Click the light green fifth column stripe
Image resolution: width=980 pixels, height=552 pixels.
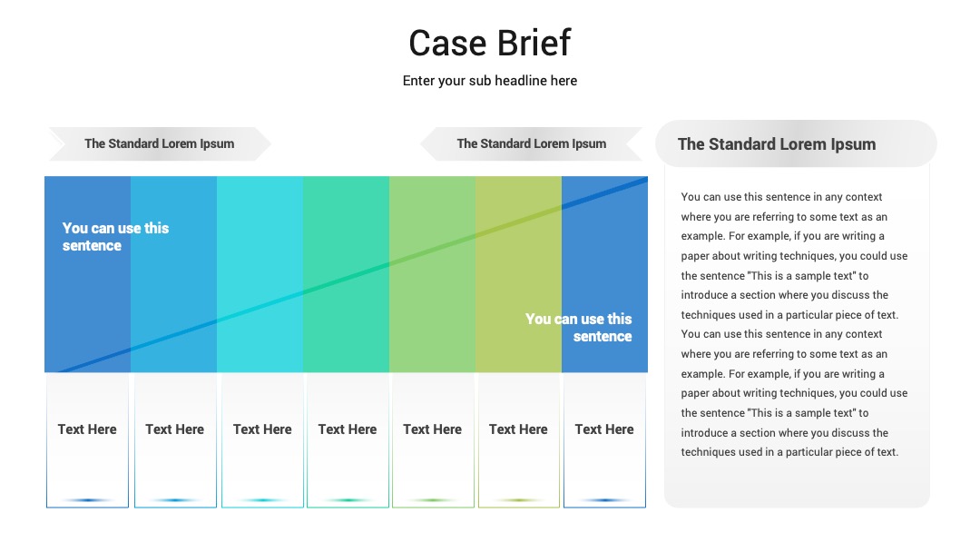433,274
